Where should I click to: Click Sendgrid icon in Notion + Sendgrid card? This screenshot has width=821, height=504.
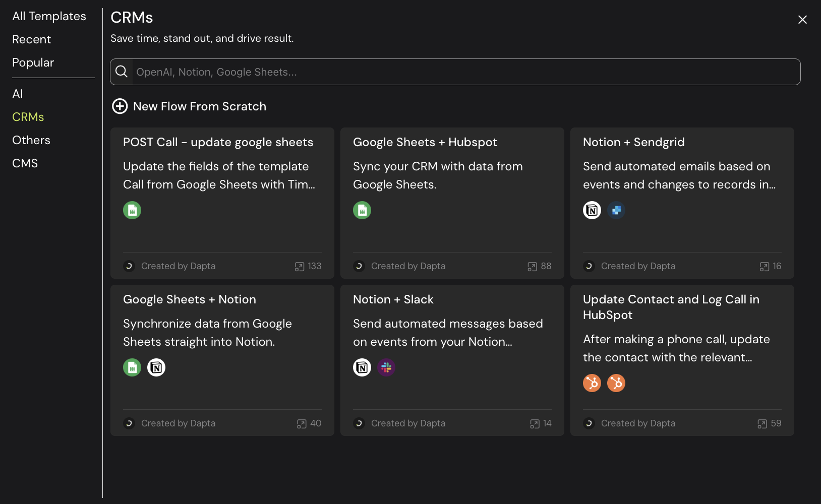point(616,210)
